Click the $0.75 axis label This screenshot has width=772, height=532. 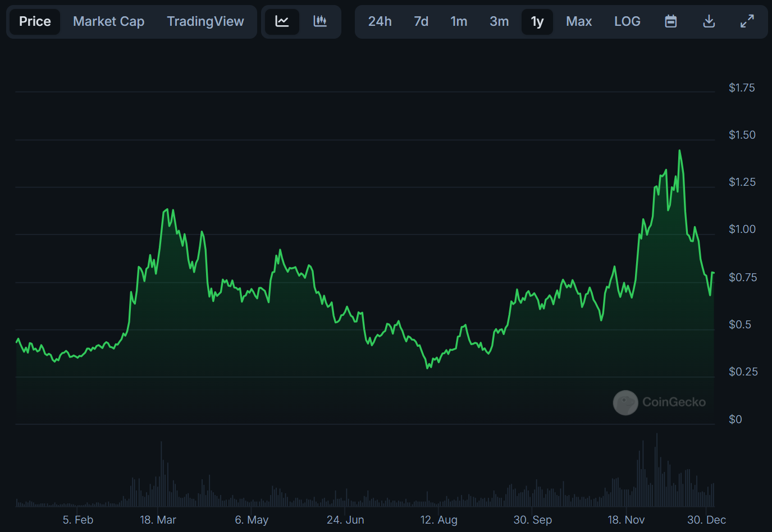742,277
